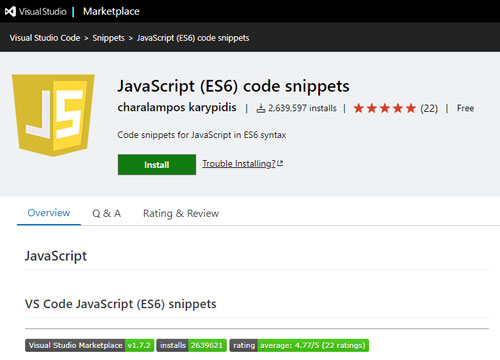Click the JS extension logo image
The height and width of the screenshot is (360, 500).
coord(53,115)
